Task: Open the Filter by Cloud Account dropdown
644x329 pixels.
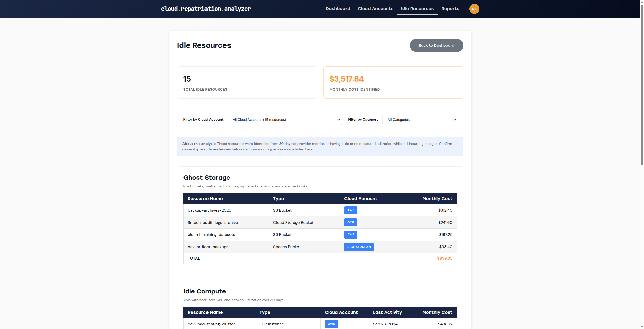Action: (284, 120)
